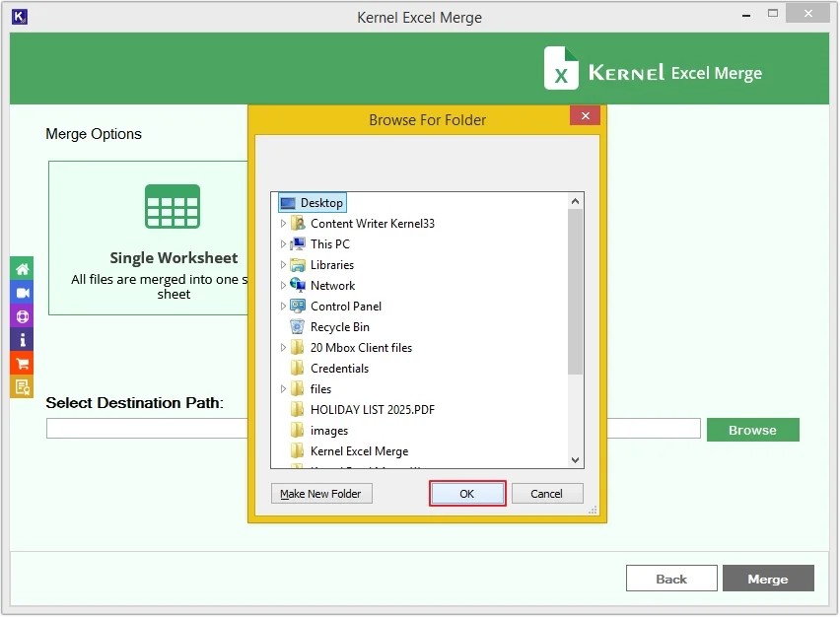Open the video camera sidebar icon
The height and width of the screenshot is (617, 840).
click(22, 293)
